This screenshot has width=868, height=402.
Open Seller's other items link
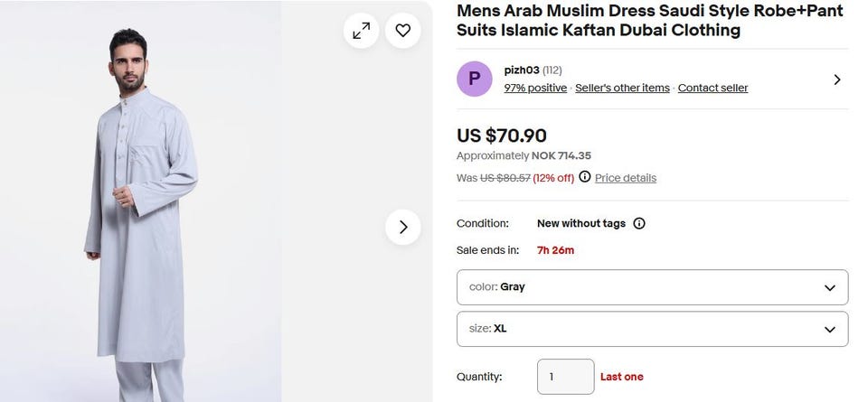622,88
